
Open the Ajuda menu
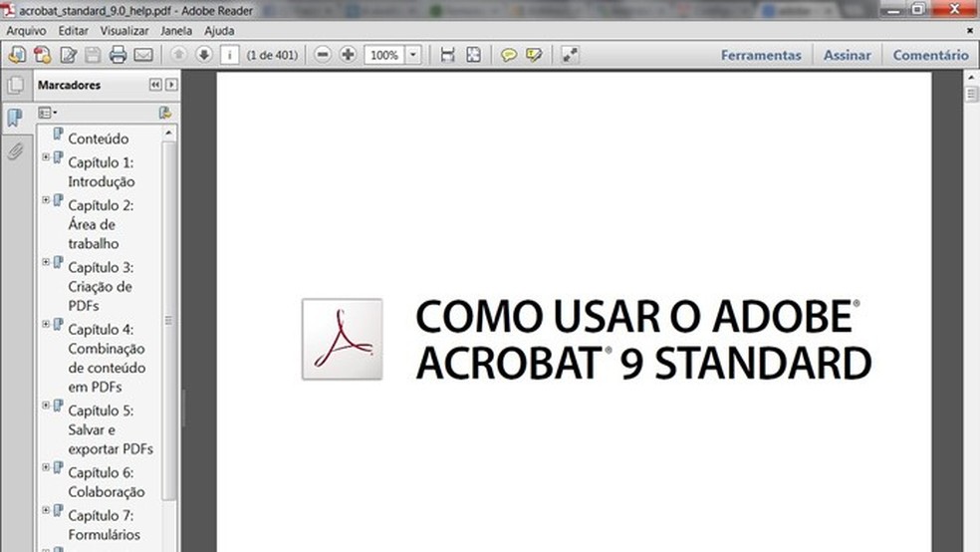[219, 31]
